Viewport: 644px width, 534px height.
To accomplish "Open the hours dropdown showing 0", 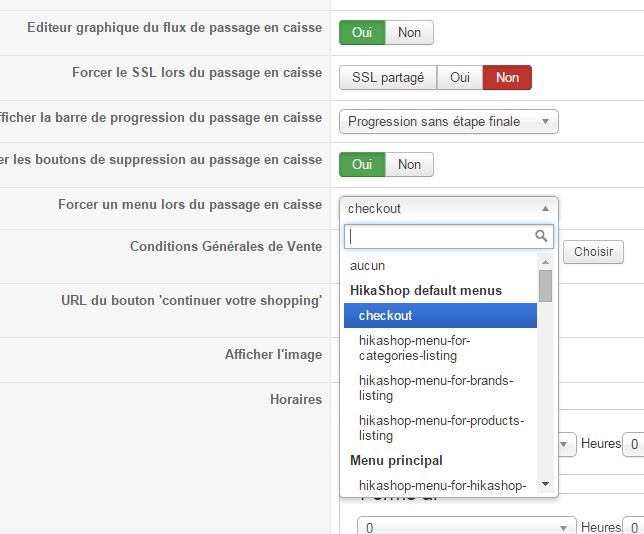I will pyautogui.click(x=467, y=527).
